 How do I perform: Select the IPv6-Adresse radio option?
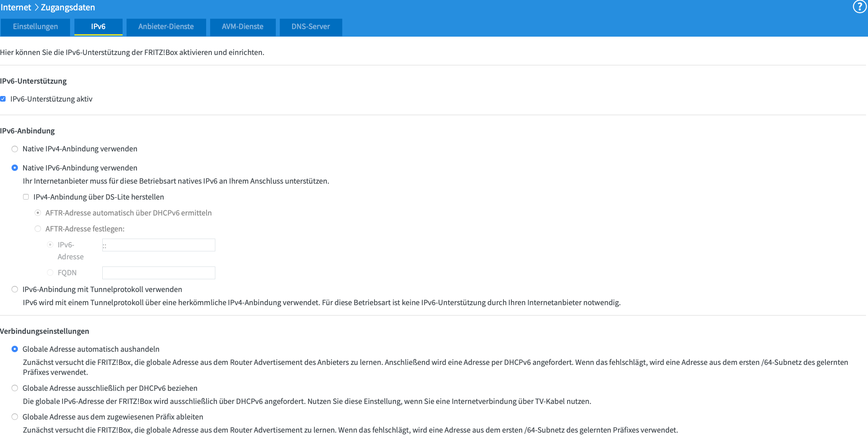(50, 245)
